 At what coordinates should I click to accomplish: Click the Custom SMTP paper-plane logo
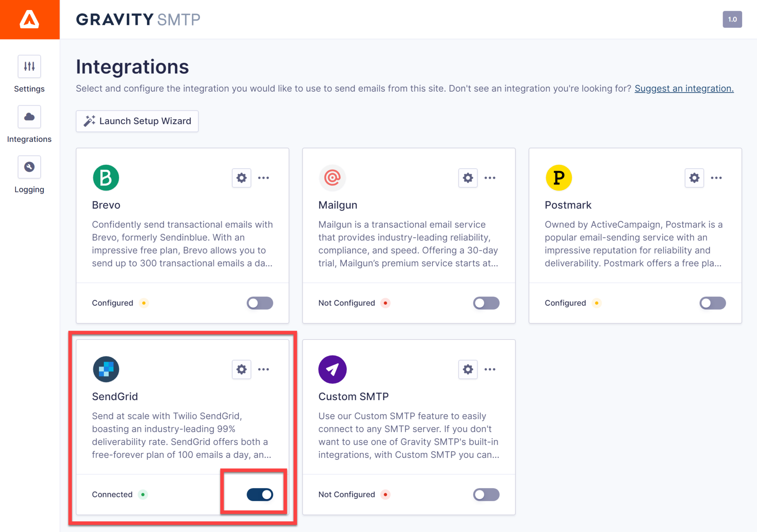coord(332,369)
